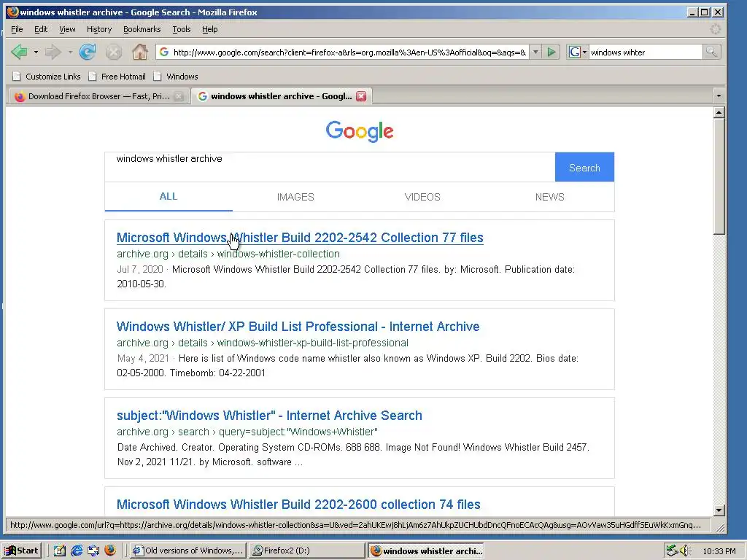The height and width of the screenshot is (560, 747).
Task: Go back with the green Back arrow
Action: (x=19, y=52)
